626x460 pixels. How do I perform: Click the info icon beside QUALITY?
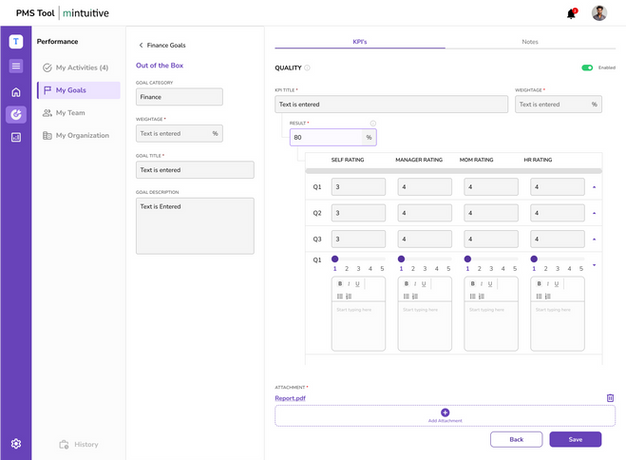307,68
